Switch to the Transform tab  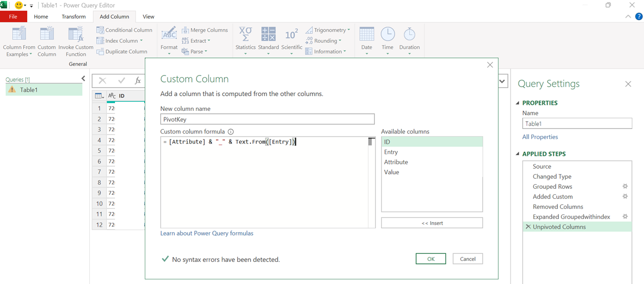[x=74, y=17]
